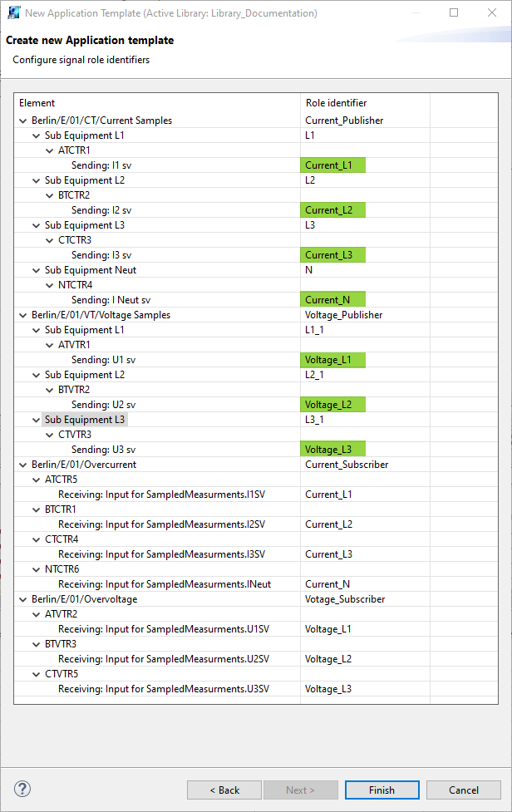Collapse the NTCTR6 node
Viewport: 512px width, 812px height.
coord(36,569)
